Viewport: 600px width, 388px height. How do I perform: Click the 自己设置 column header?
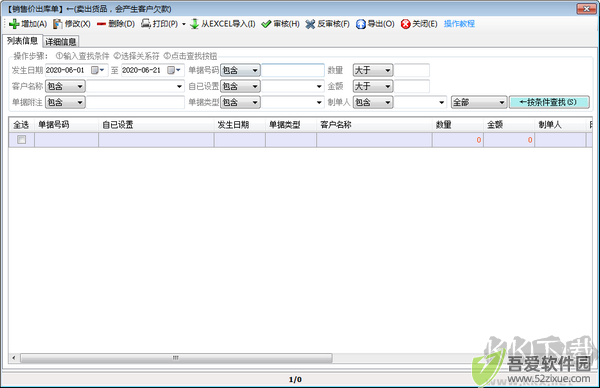pos(156,125)
